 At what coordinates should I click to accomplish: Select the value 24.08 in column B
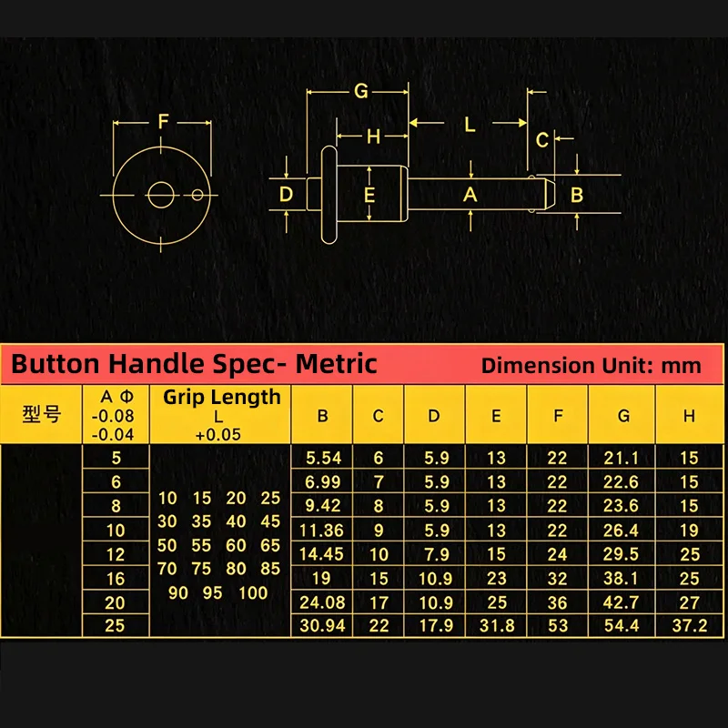[322, 602]
